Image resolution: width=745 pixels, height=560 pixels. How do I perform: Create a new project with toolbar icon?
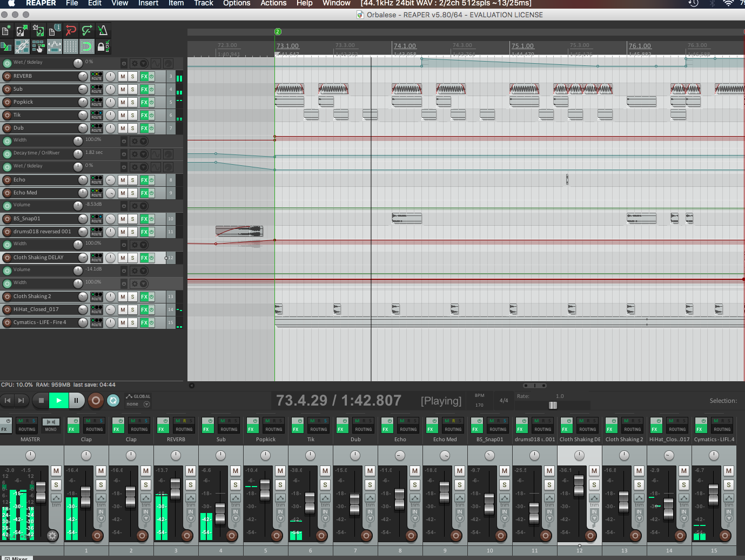[6, 31]
